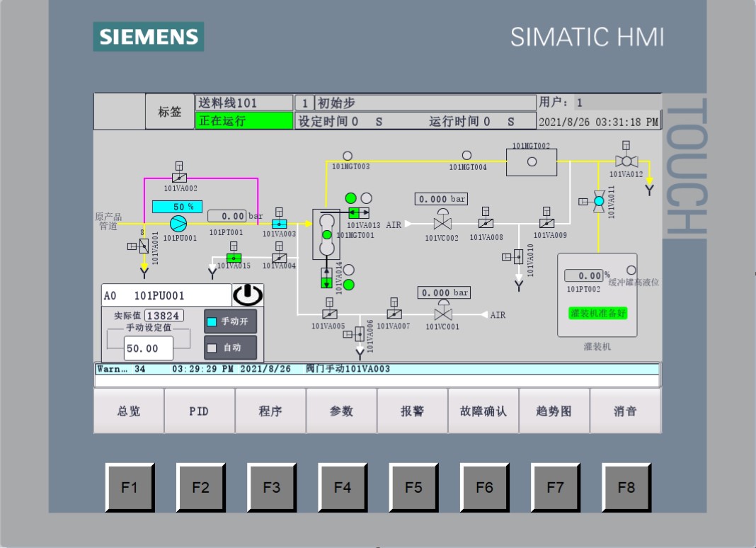Tap the F1 hardware key
The image size is (756, 548).
[x=130, y=487]
